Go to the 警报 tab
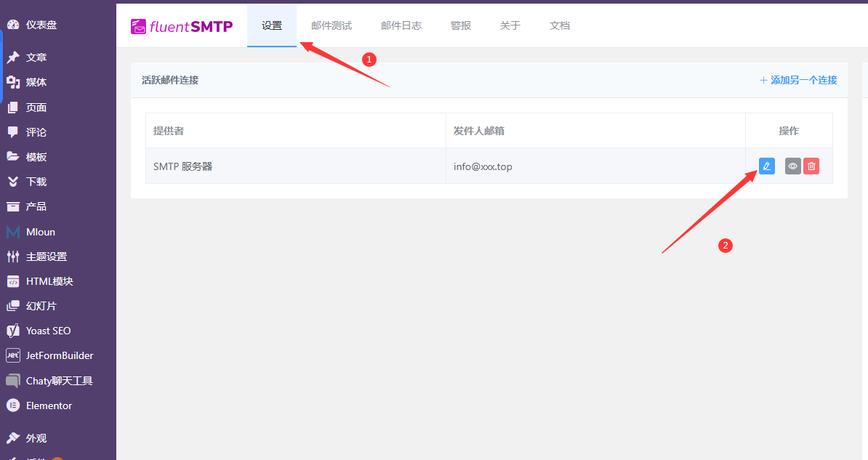 pyautogui.click(x=461, y=25)
